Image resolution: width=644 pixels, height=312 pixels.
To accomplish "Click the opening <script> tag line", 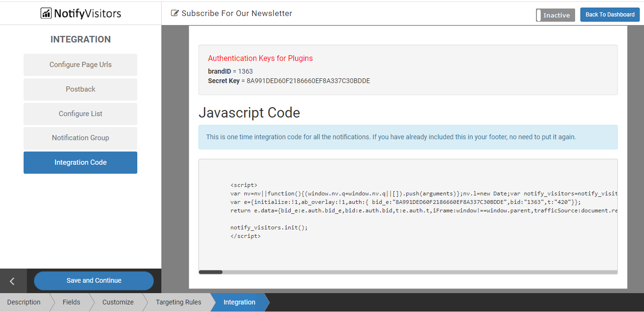I will [x=244, y=185].
